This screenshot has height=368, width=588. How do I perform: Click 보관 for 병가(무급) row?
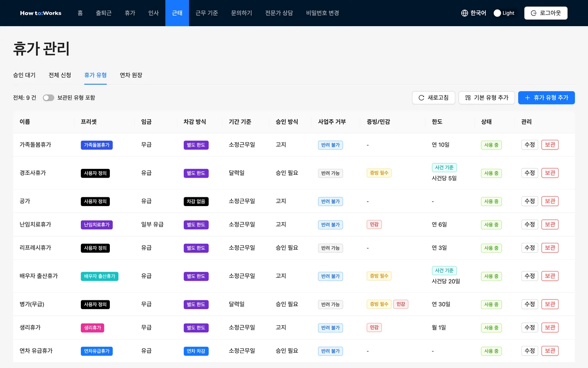pyautogui.click(x=550, y=304)
